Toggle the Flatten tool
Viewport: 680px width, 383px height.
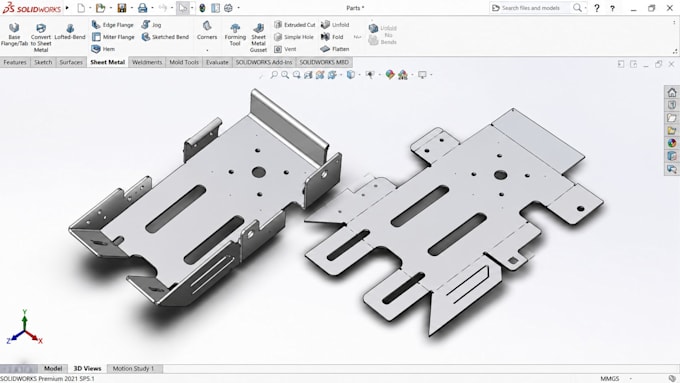pyautogui.click(x=335, y=49)
